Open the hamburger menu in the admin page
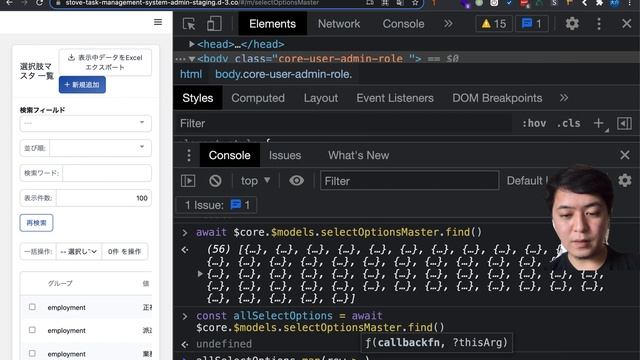This screenshot has height=360, width=640. point(158,22)
